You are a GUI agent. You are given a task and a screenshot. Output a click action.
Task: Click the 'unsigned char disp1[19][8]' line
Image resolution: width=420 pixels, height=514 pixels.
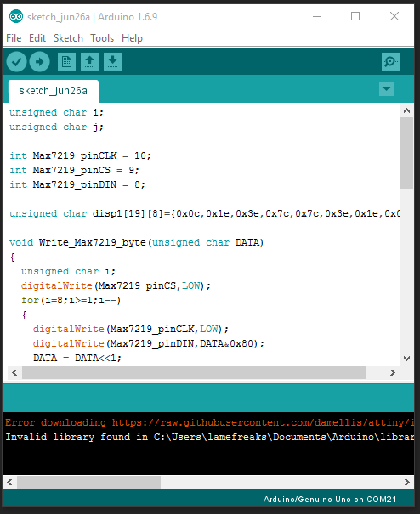click(x=204, y=214)
